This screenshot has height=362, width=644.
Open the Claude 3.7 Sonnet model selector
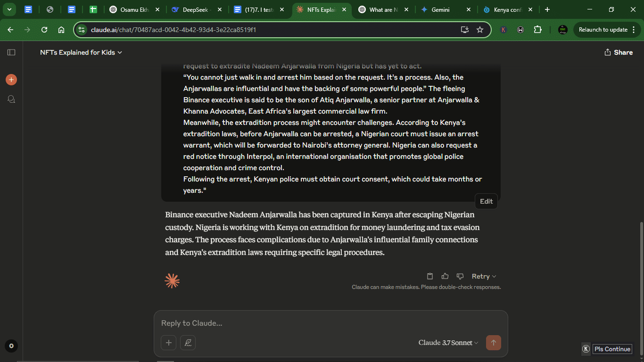tap(448, 343)
